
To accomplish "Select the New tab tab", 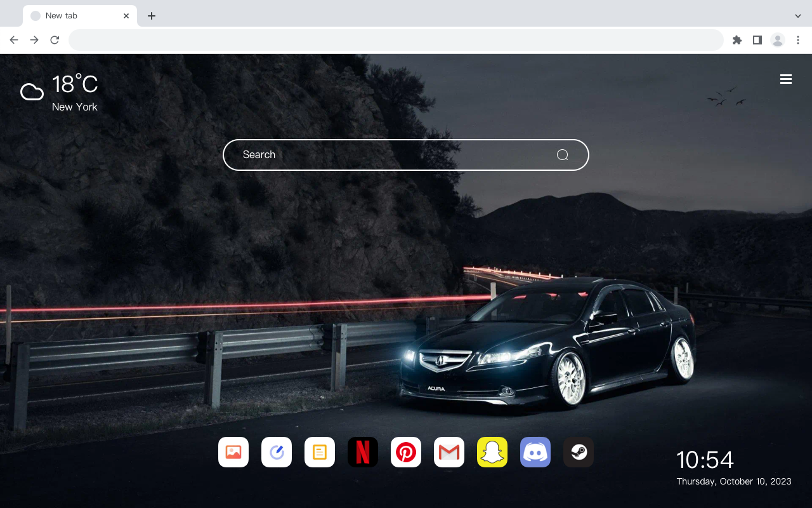I will [x=80, y=16].
